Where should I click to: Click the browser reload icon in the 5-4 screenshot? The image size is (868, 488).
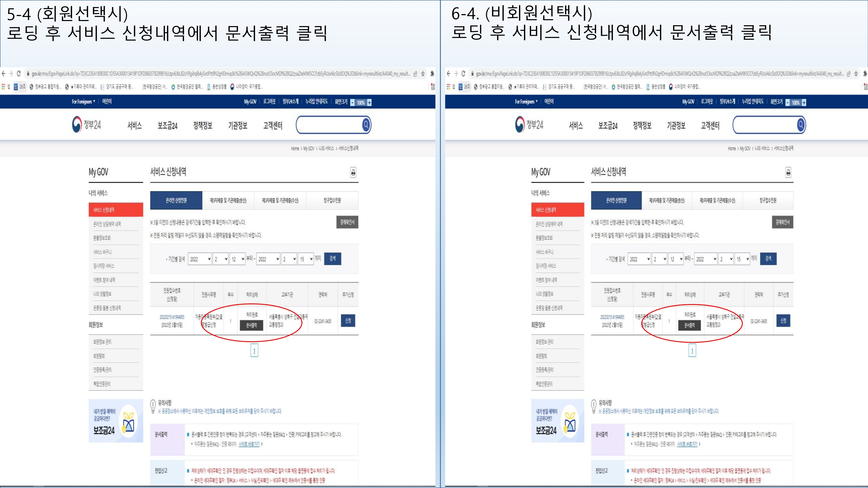[19, 74]
